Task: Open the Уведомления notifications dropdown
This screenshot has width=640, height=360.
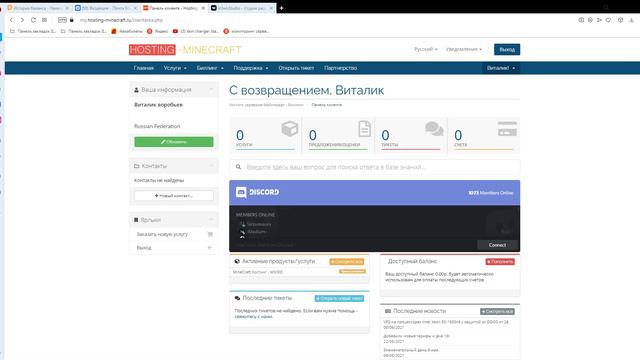Action: click(464, 49)
